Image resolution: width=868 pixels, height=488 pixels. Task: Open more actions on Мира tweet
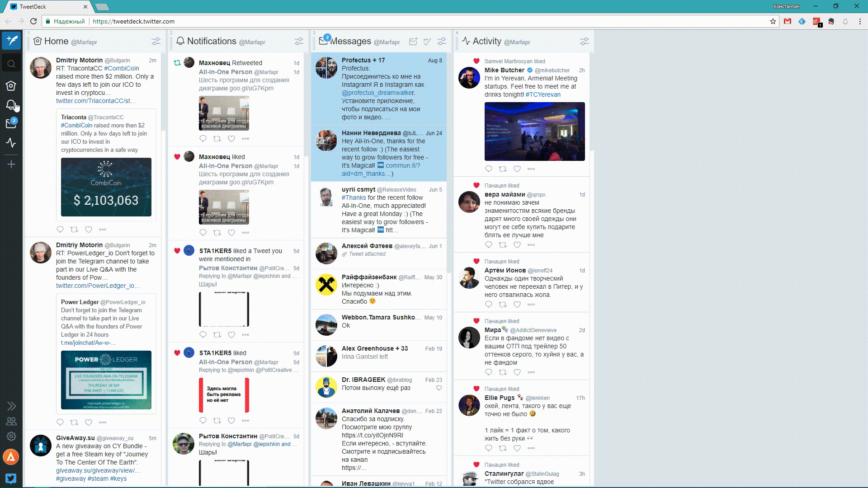point(531,372)
